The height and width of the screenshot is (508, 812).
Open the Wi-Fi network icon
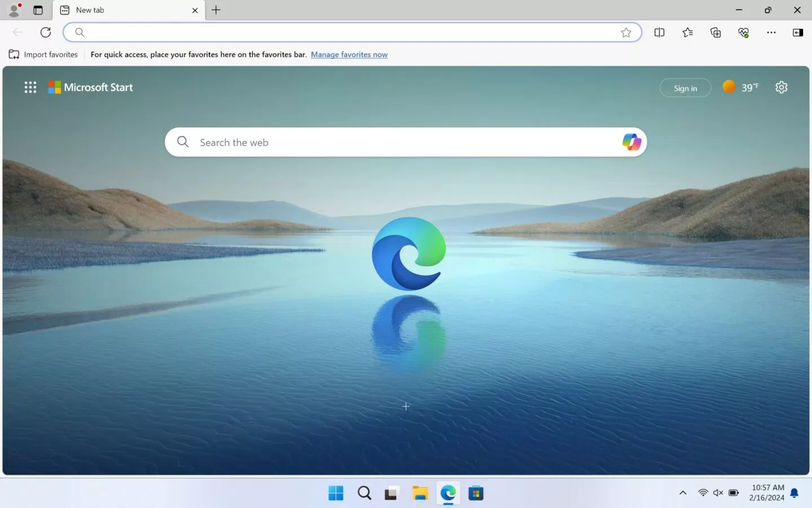click(x=703, y=493)
